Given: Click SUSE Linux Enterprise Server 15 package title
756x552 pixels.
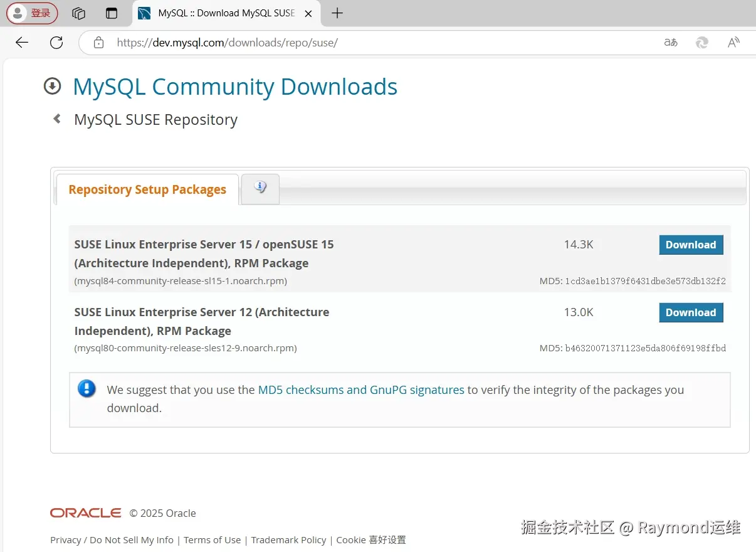Looking at the screenshot, I should [x=204, y=253].
